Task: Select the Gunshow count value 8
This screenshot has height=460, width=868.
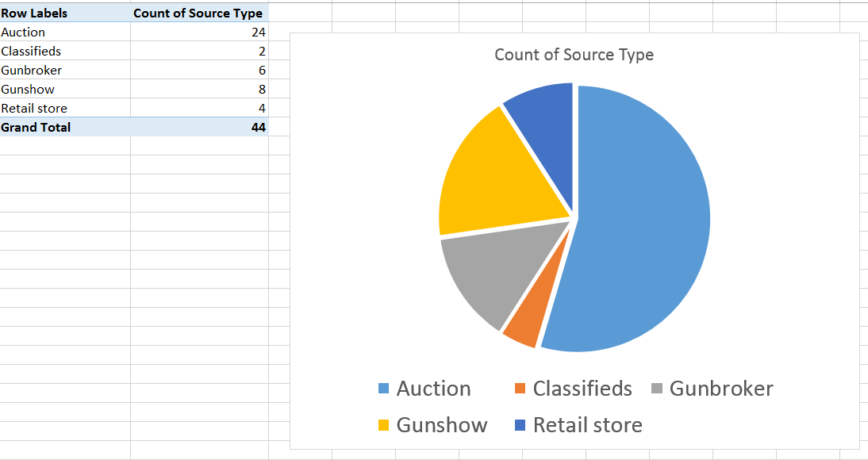Action: [199, 89]
